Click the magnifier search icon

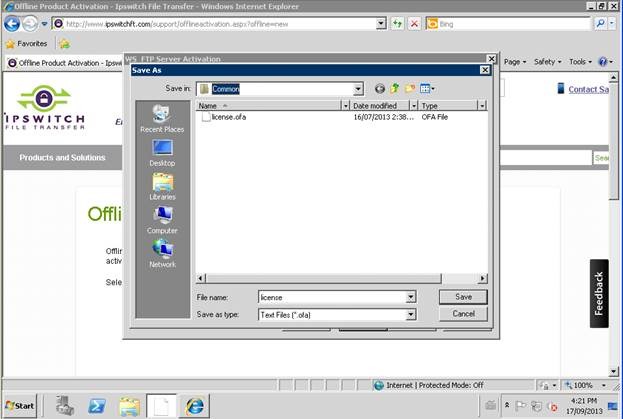pos(600,23)
